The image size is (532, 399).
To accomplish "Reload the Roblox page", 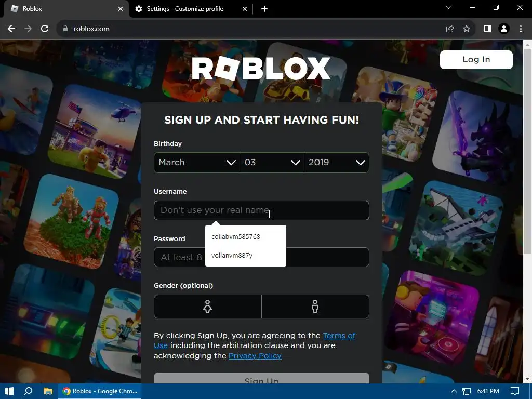I will click(45, 29).
